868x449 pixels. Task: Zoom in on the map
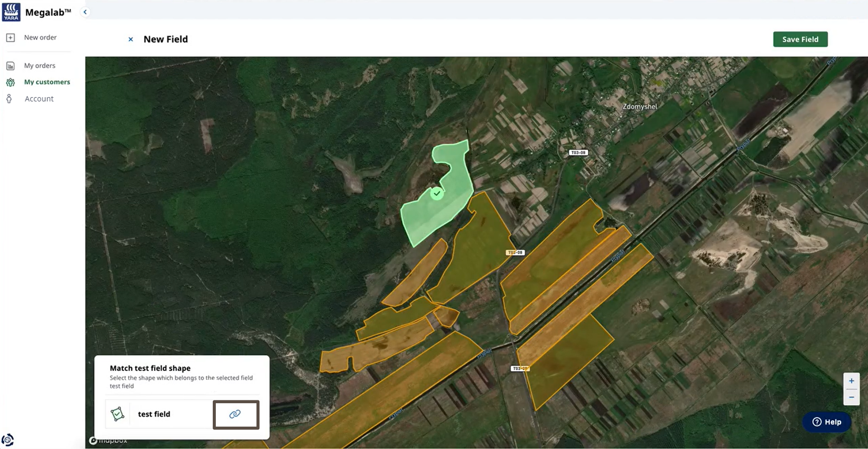[851, 381]
